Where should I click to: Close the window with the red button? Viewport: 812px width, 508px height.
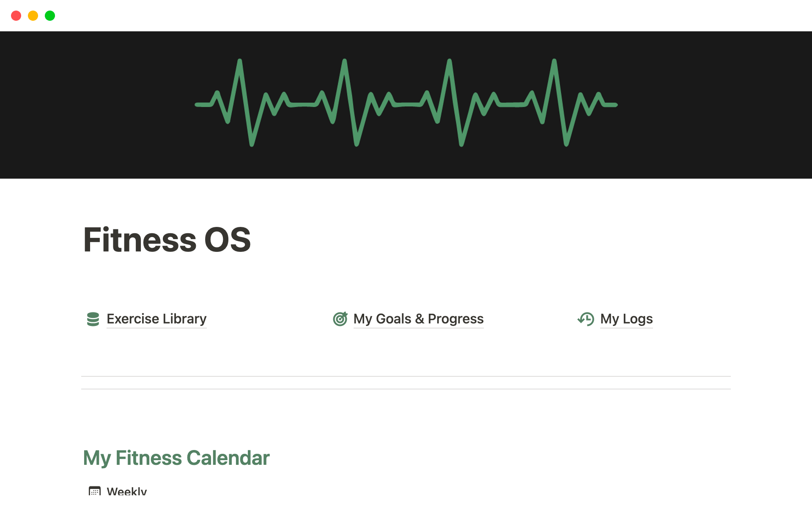[x=16, y=16]
